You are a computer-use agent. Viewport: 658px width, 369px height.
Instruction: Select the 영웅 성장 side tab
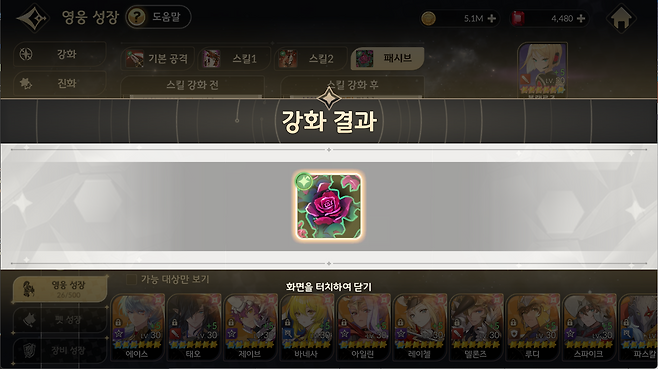pyautogui.click(x=60, y=289)
